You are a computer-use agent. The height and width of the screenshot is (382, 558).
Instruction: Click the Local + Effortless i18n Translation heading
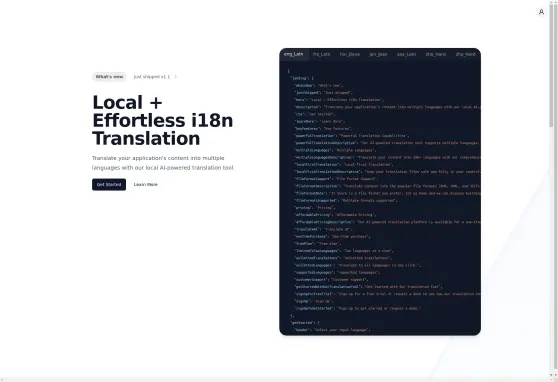point(163,120)
